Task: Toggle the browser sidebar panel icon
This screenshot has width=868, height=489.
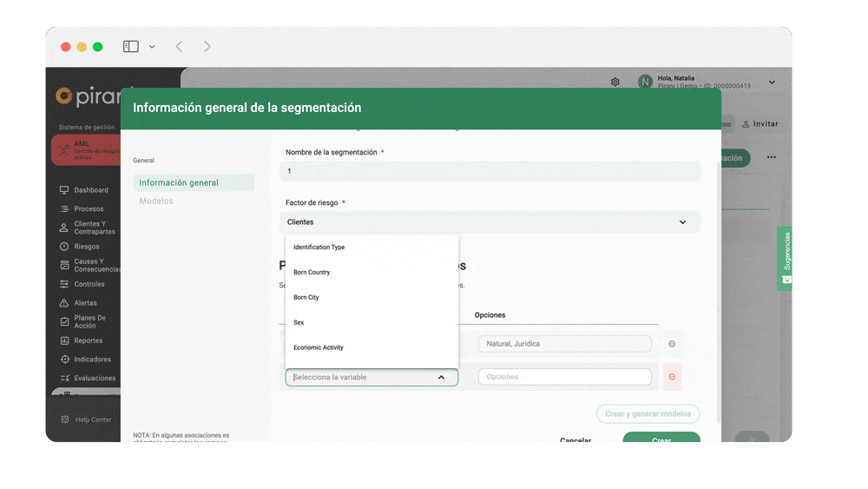Action: coord(131,47)
